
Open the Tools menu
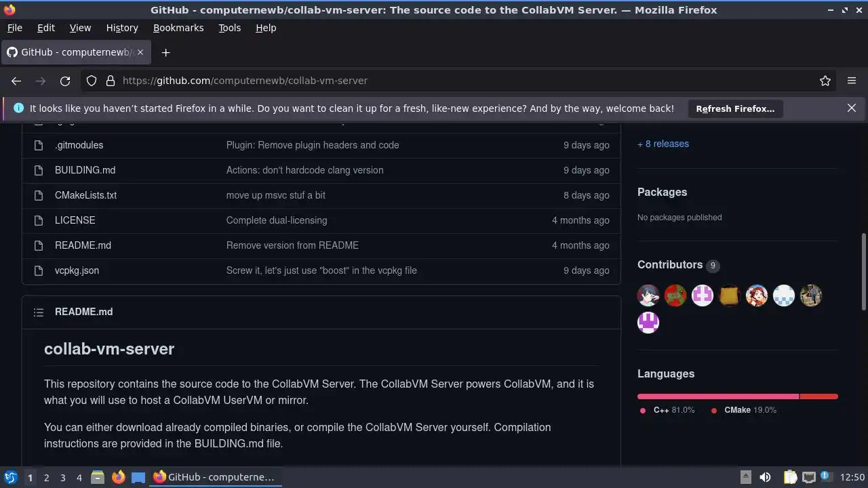pyautogui.click(x=229, y=28)
